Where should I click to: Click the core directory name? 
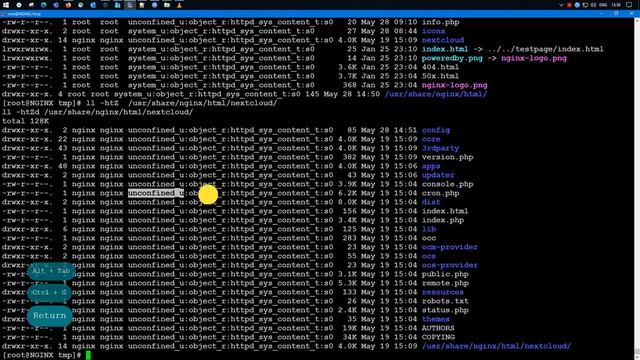(x=431, y=139)
